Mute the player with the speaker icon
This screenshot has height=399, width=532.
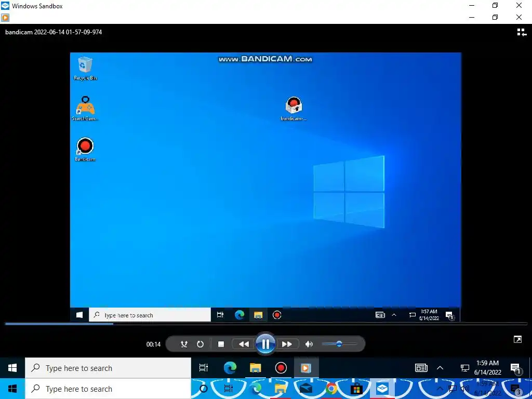click(x=309, y=344)
